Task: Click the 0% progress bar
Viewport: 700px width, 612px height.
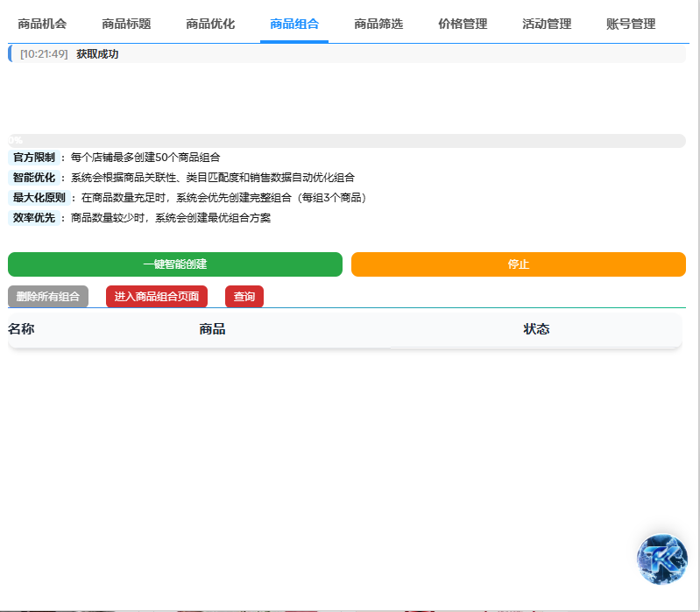Action: click(x=347, y=140)
